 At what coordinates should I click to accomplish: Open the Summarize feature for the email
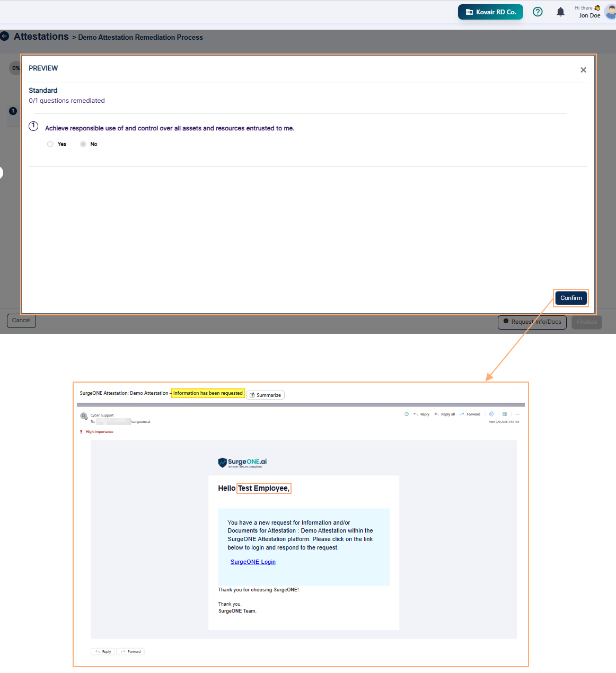click(x=265, y=395)
